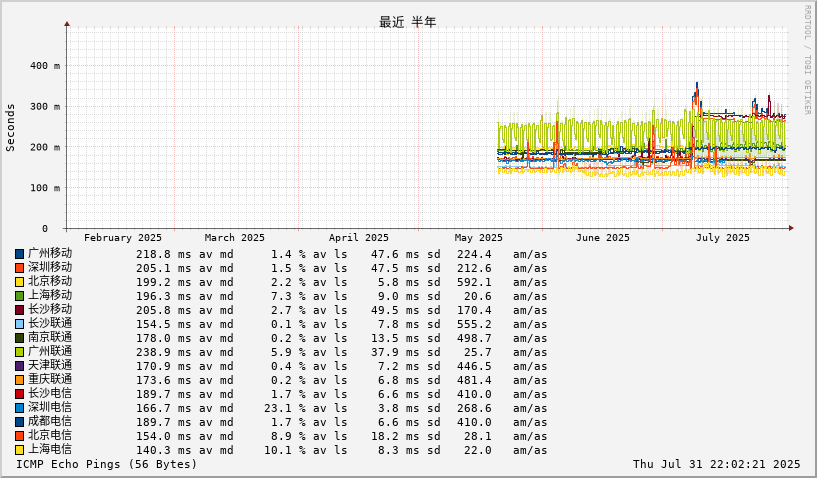Click the 南京联通 legend label

tap(50, 338)
